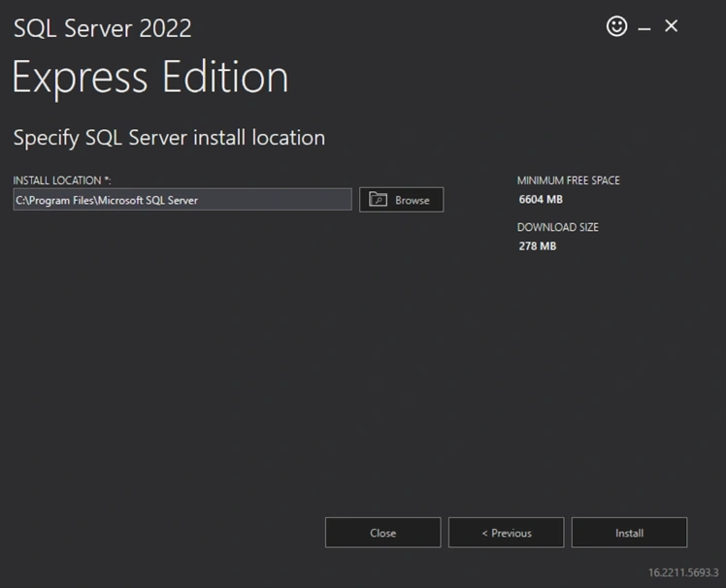Screen dimensions: 726x588
Task: Go back with the Previous button
Action: (506, 533)
